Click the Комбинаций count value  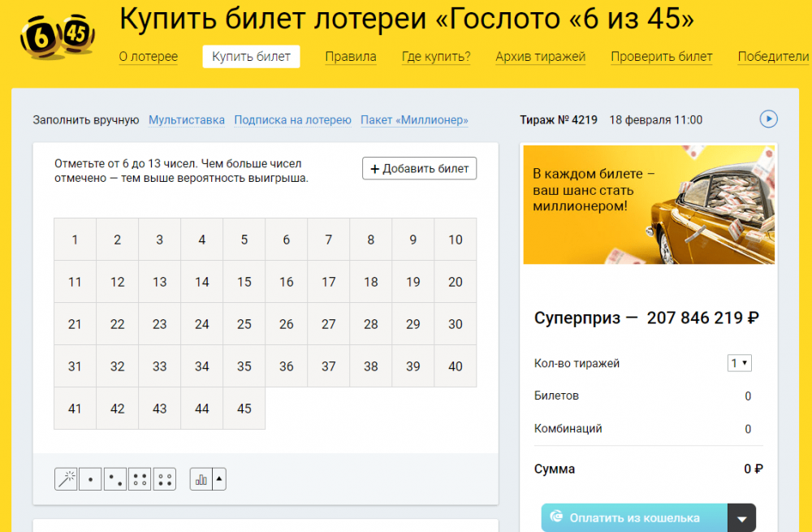pos(748,429)
